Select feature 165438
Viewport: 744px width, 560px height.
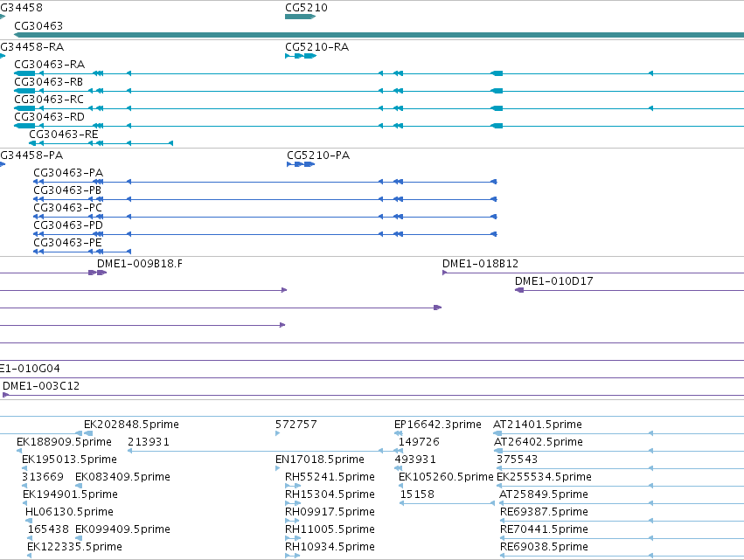click(x=48, y=529)
